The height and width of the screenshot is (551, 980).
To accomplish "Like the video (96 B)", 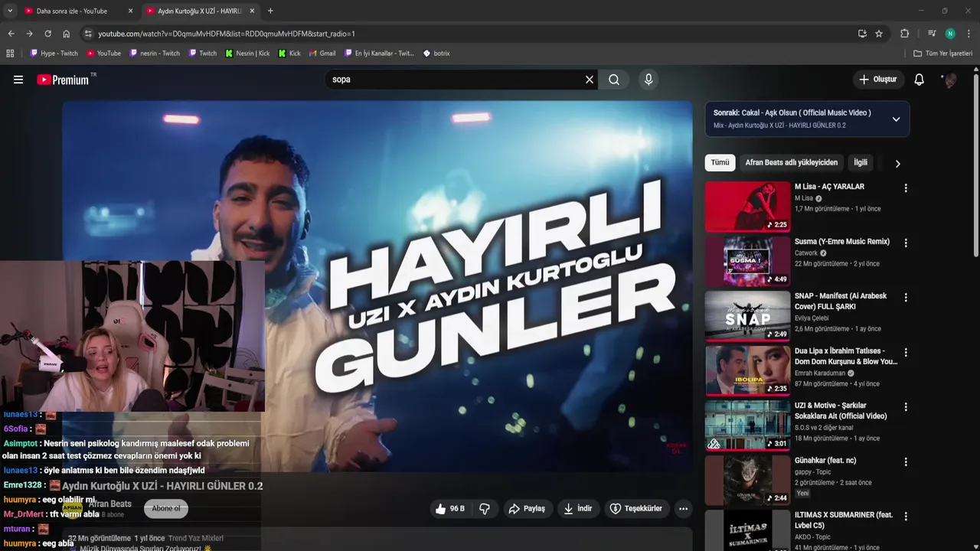I will click(450, 509).
